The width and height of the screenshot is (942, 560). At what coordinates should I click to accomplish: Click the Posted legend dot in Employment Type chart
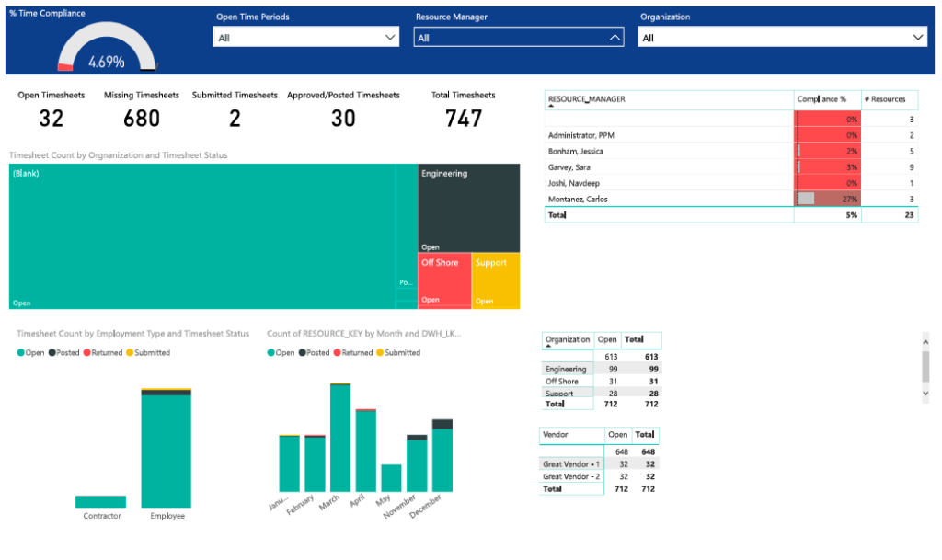(x=52, y=352)
